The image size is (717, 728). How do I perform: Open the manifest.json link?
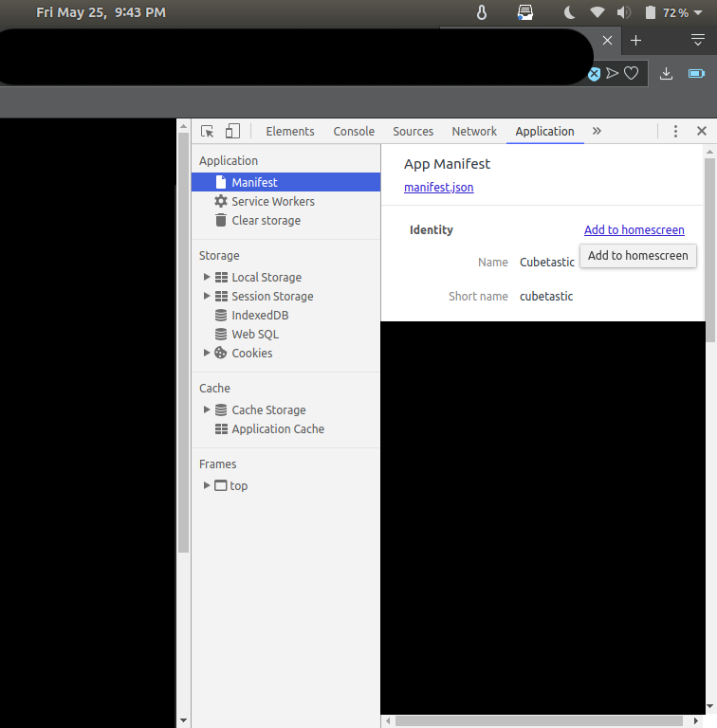438,187
